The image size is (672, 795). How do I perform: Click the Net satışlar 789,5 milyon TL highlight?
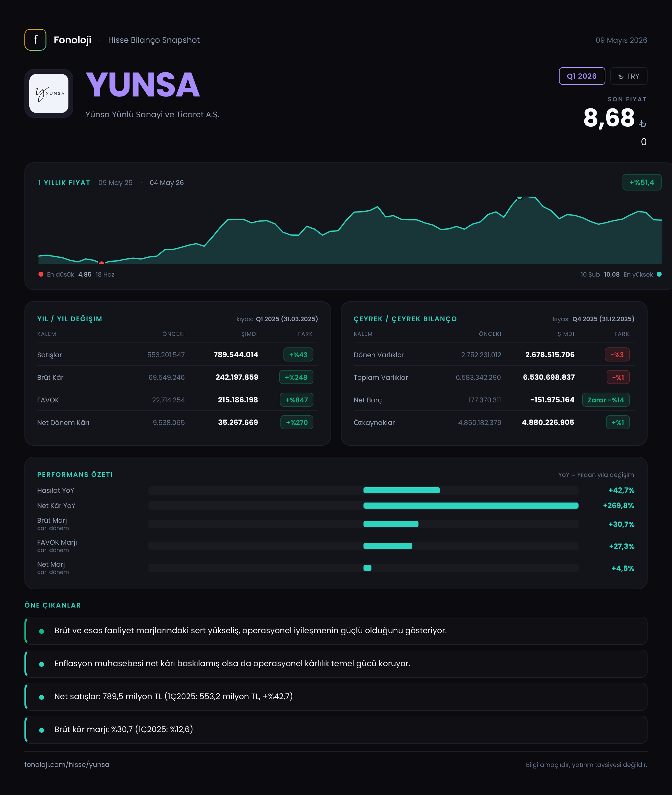click(336, 696)
